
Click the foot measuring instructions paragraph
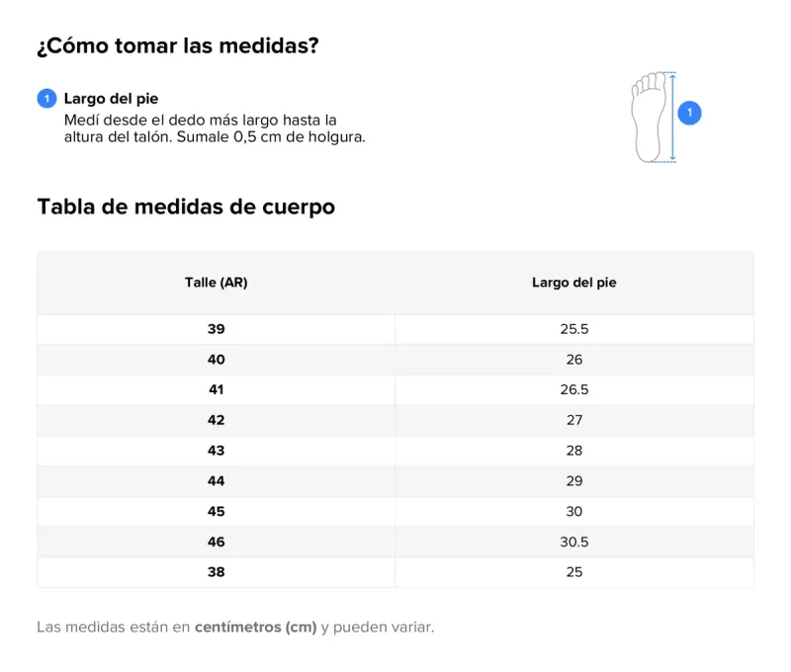[x=215, y=128]
